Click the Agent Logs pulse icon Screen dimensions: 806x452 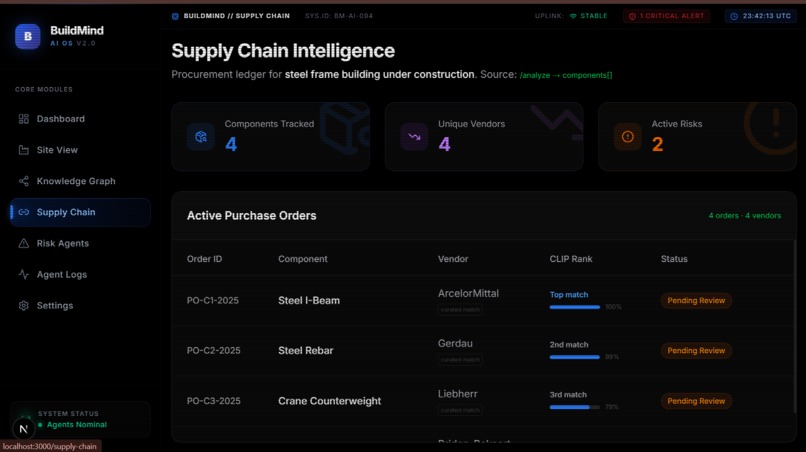[x=24, y=275]
